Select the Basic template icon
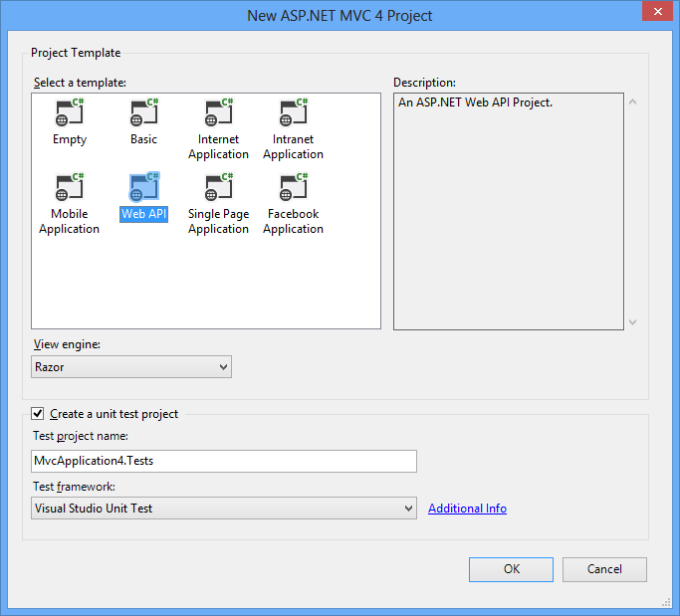Screen dimensions: 680x616 (x=144, y=112)
